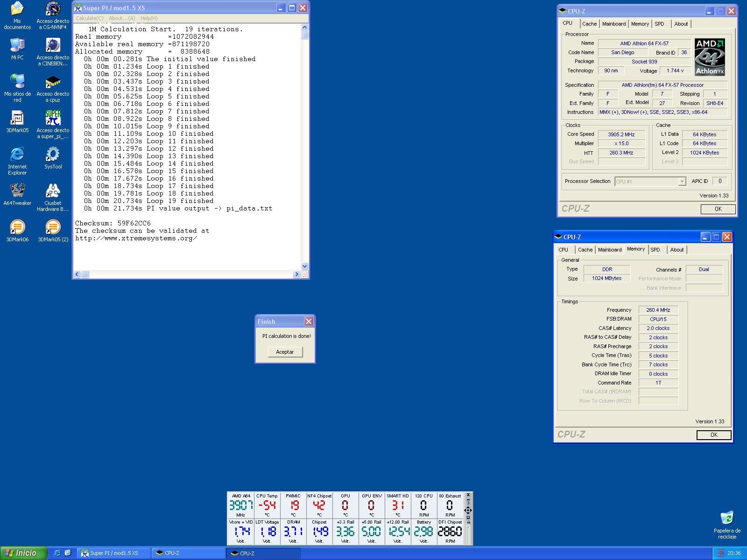Screen dimensions: 747x560
Task: Switch to Mainboard tab in top CPU-Z
Action: 614,24
